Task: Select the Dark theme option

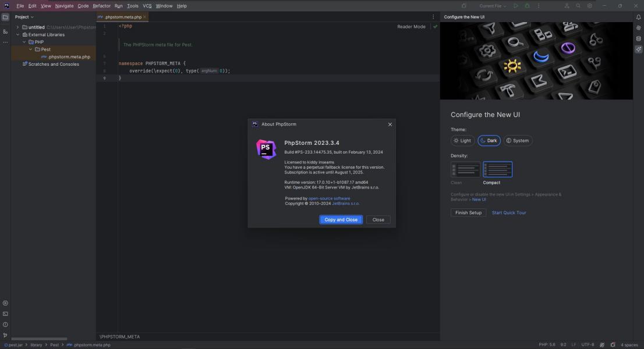Action: point(489,141)
